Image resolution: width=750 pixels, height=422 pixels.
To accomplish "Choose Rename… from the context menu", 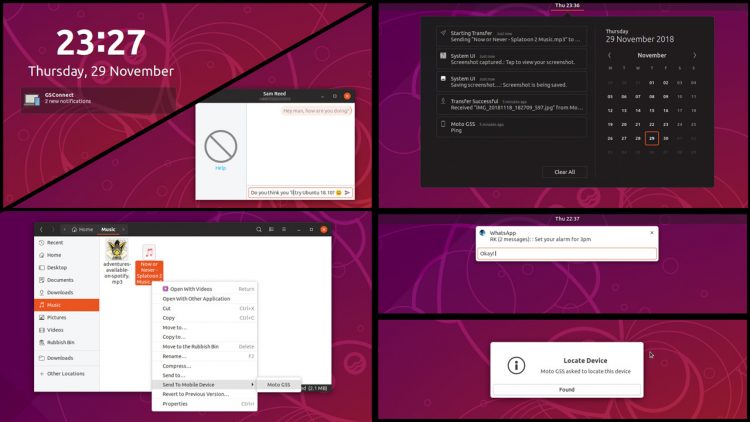I will click(x=204, y=356).
